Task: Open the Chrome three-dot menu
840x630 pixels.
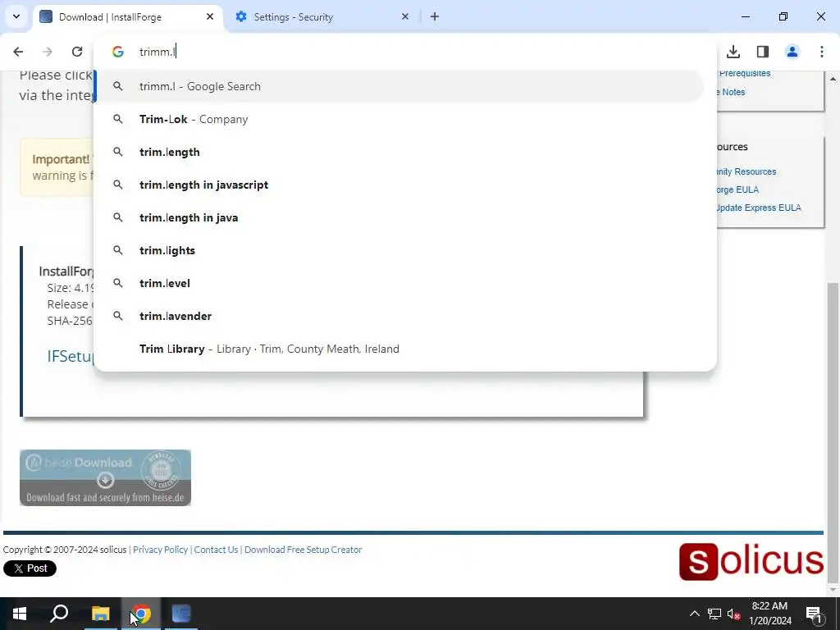Action: coord(822,52)
